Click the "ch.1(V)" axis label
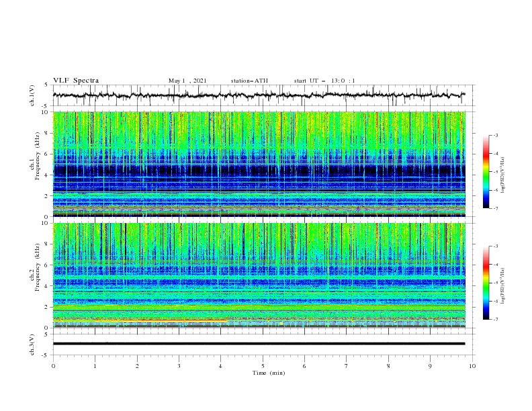The image size is (532, 411). 32,95
